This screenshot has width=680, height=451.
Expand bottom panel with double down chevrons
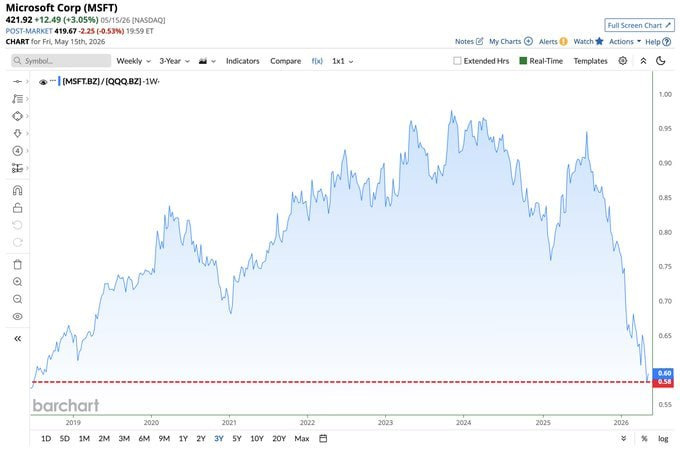pos(623,438)
